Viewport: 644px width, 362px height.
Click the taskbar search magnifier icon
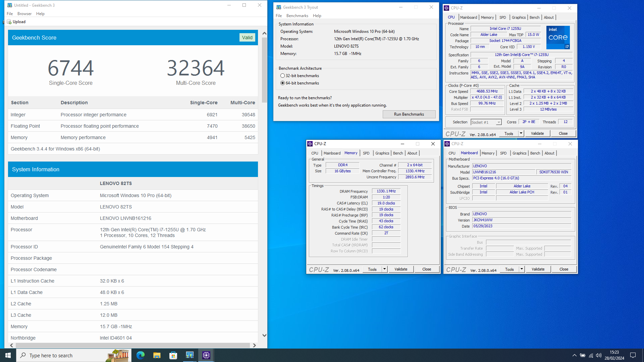pyautogui.click(x=23, y=355)
